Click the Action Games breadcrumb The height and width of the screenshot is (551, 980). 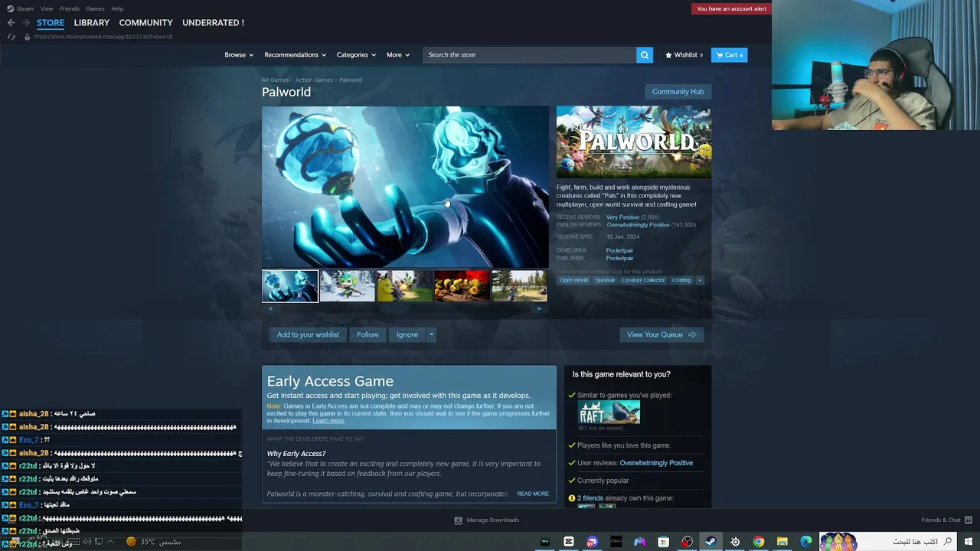point(314,80)
